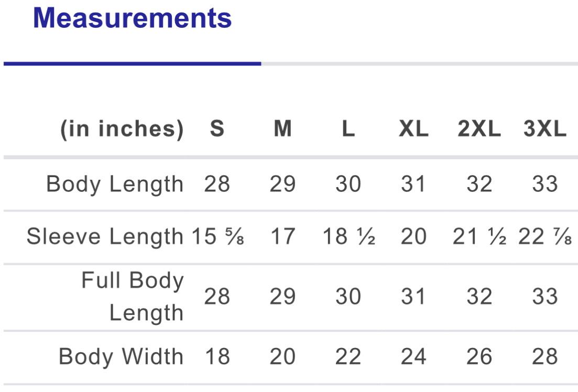Select the S size column header
Screen dimensions: 578x392
[x=217, y=129]
